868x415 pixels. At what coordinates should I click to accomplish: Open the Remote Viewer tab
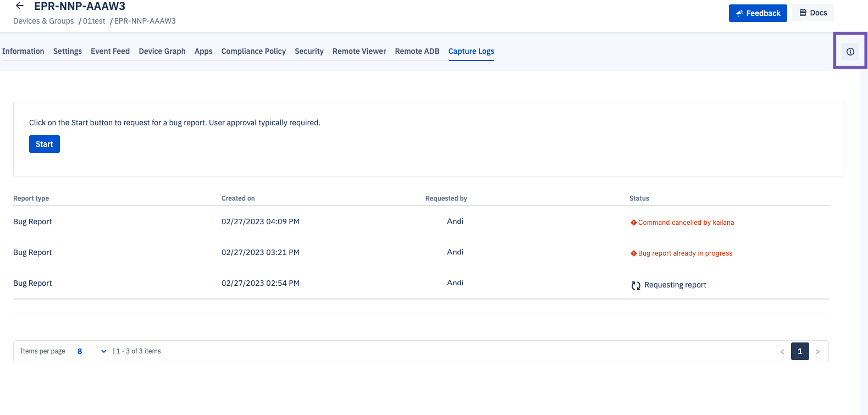[359, 51]
